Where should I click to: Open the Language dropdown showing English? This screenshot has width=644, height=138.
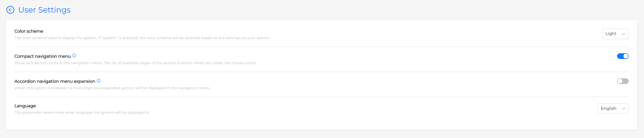point(613,109)
